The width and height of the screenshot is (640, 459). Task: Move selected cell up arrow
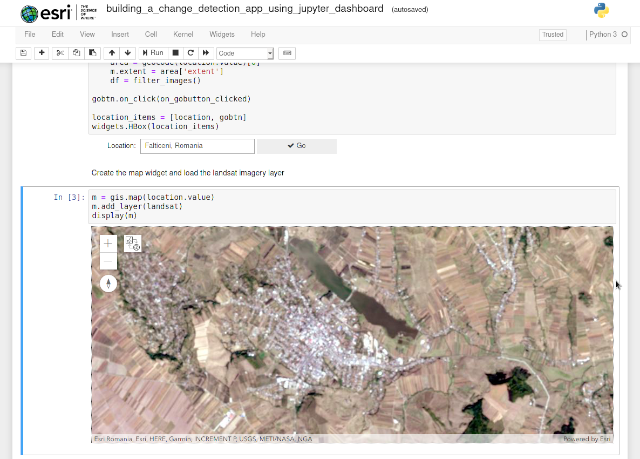pyautogui.click(x=112, y=53)
